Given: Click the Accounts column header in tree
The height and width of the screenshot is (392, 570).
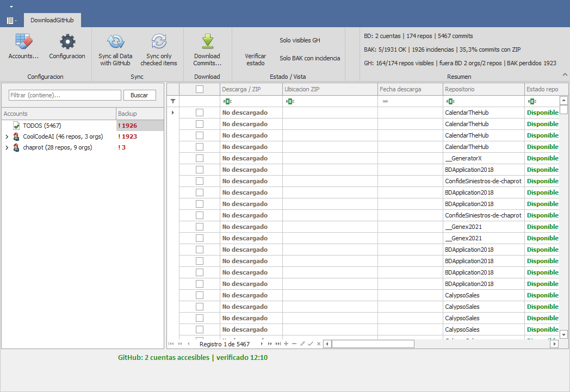Looking at the screenshot, I should (59, 114).
